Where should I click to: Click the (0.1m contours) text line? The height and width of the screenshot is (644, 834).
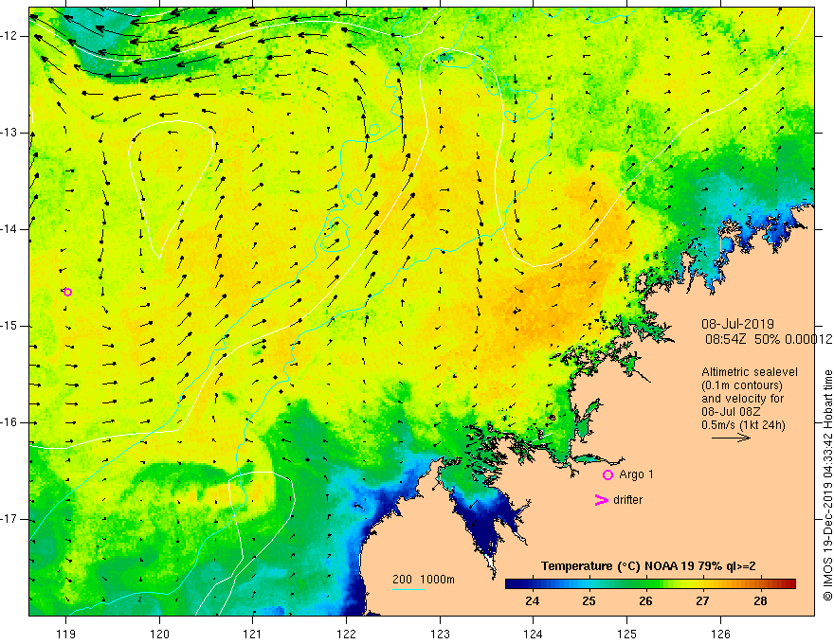tap(742, 385)
